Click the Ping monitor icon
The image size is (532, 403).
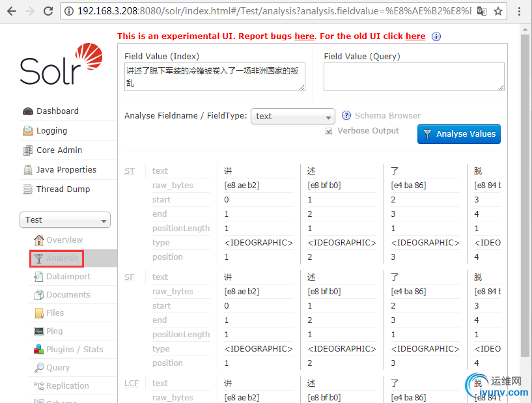click(38, 331)
